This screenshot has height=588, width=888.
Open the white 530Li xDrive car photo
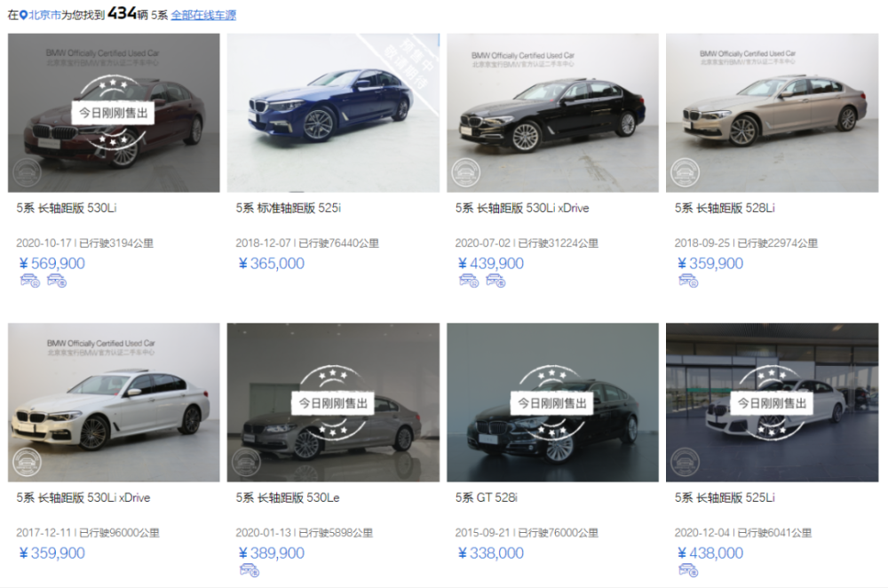[x=114, y=402]
